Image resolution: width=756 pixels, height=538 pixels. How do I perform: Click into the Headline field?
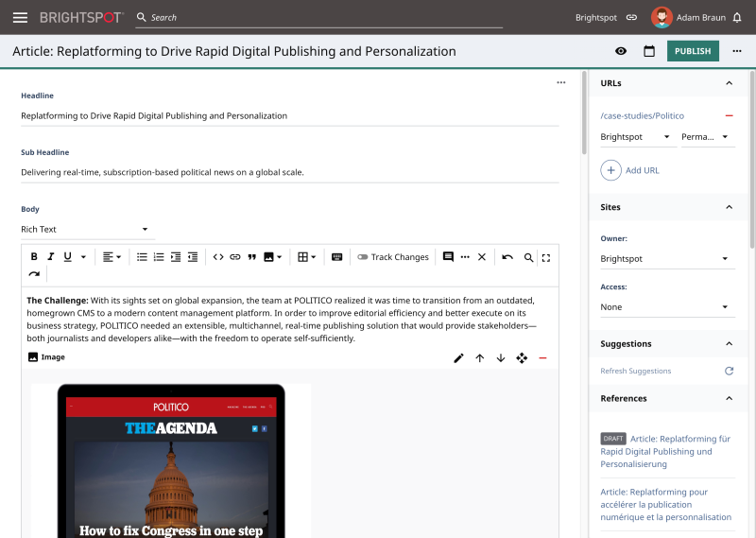click(290, 115)
